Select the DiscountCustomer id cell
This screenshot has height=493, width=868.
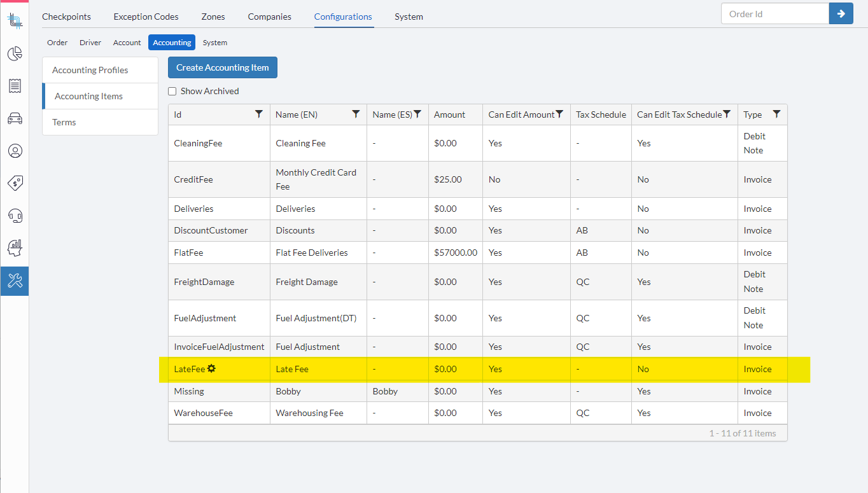[220, 230]
